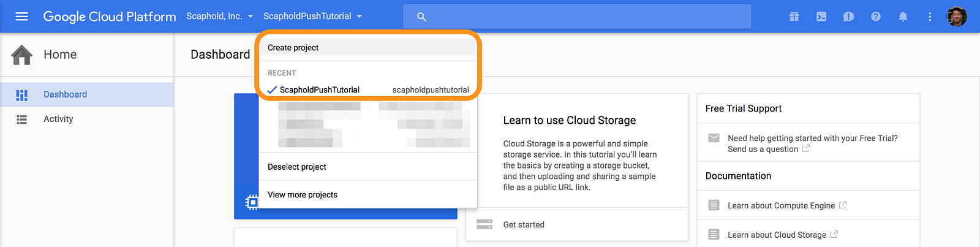This screenshot has height=247, width=980.
Task: Show notifications bell
Action: [x=903, y=17]
